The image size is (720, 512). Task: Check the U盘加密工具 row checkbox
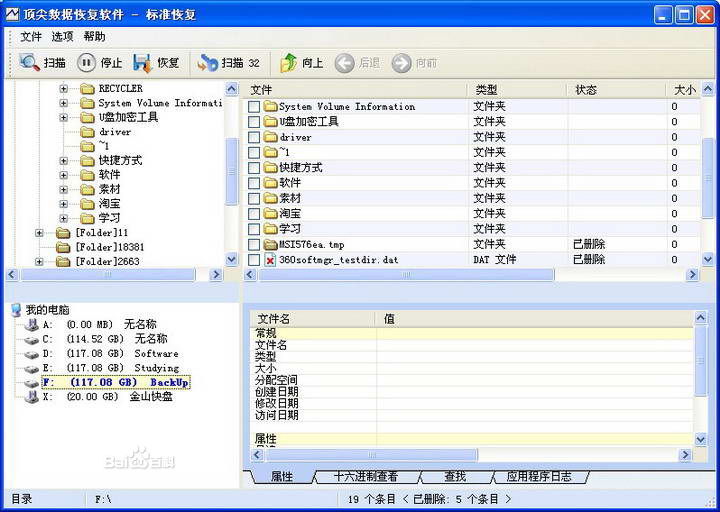coord(254,122)
